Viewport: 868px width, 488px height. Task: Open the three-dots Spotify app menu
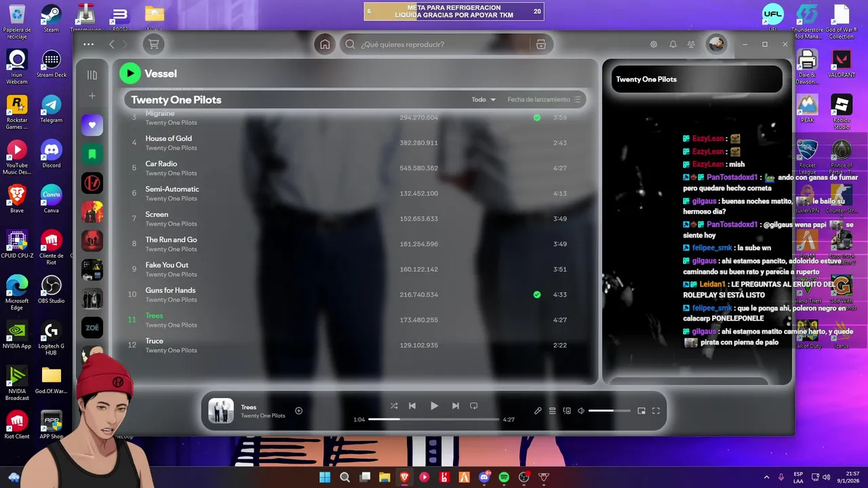click(x=89, y=45)
